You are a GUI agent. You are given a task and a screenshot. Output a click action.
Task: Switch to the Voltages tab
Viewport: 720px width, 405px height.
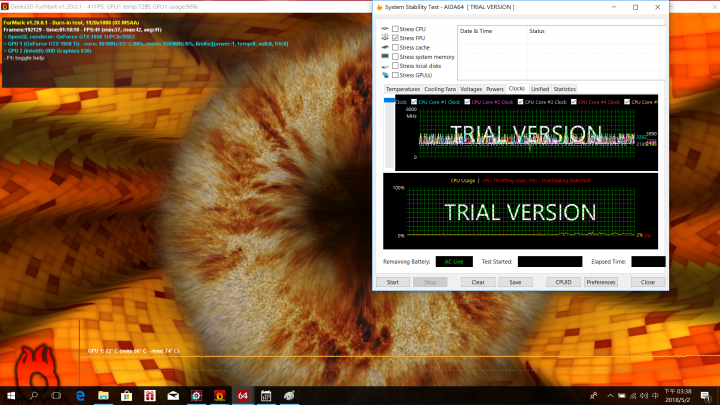coord(471,89)
